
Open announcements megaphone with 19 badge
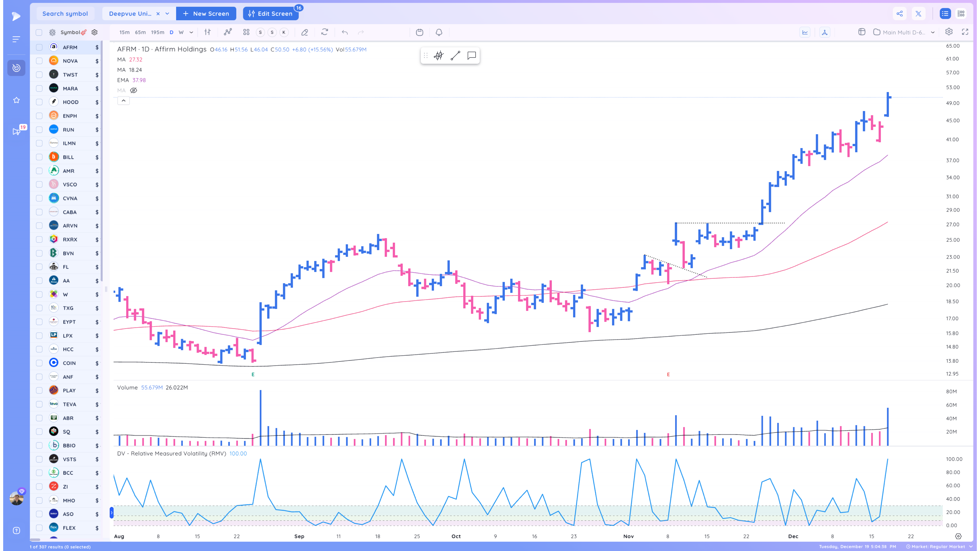coord(16,132)
